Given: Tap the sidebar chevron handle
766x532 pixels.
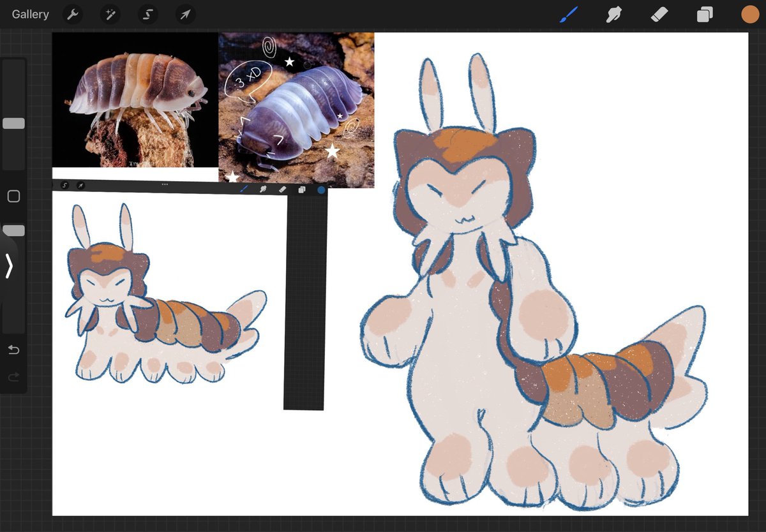Looking at the screenshot, I should [9, 266].
